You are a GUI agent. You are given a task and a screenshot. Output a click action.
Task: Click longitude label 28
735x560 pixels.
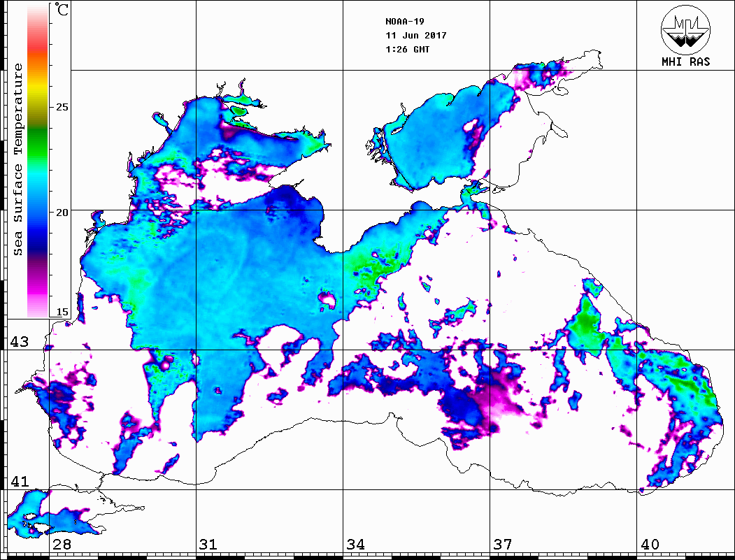[x=62, y=545]
